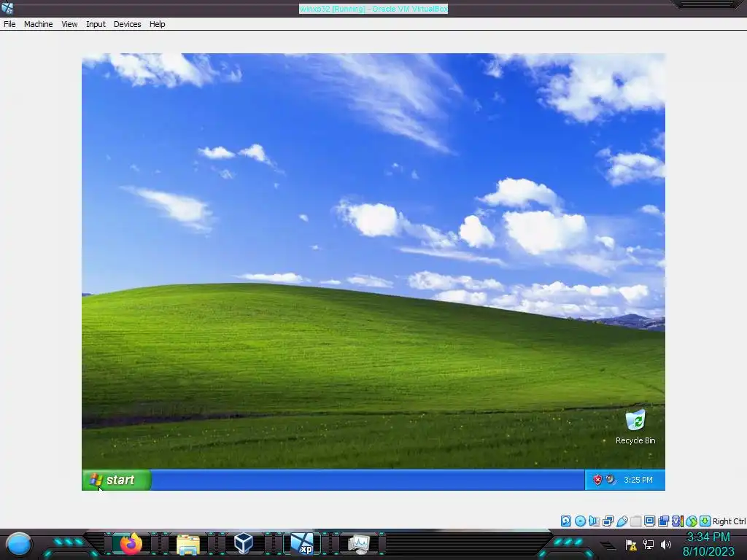Click the network adapters status icon
This screenshot has width=747, height=560.
[608, 521]
